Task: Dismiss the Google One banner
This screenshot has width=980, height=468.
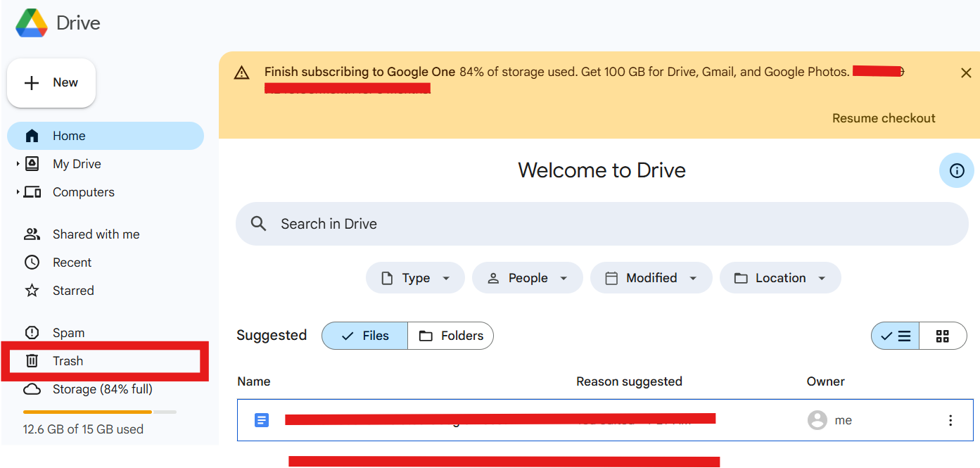Action: pos(966,72)
